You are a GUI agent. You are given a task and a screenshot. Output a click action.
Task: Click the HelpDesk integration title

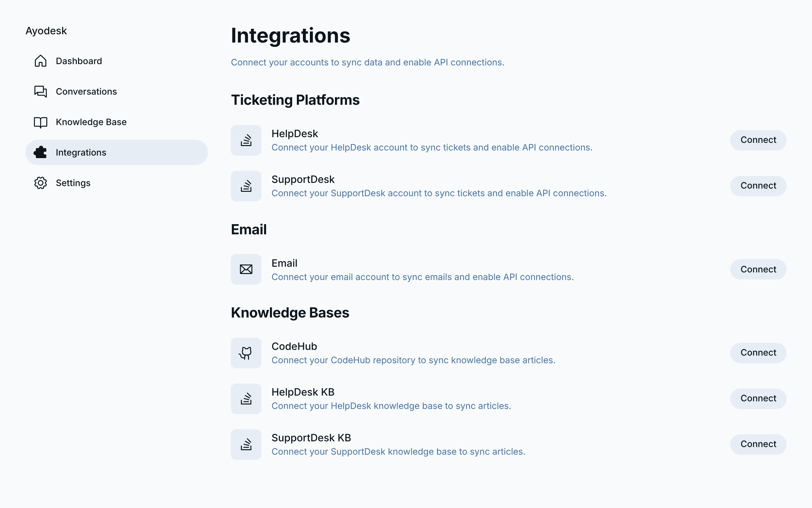(x=295, y=134)
